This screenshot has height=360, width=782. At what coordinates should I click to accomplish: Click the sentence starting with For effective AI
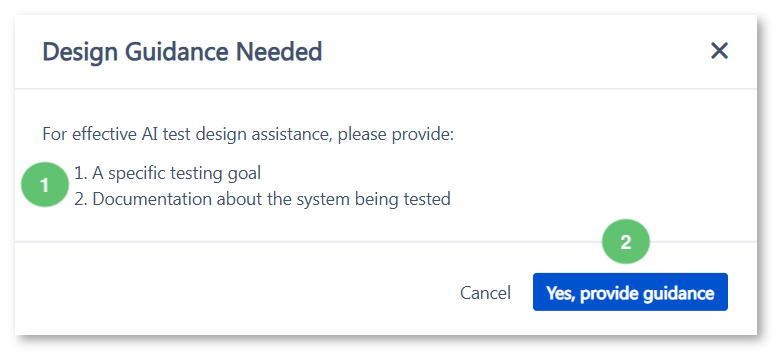point(248,135)
